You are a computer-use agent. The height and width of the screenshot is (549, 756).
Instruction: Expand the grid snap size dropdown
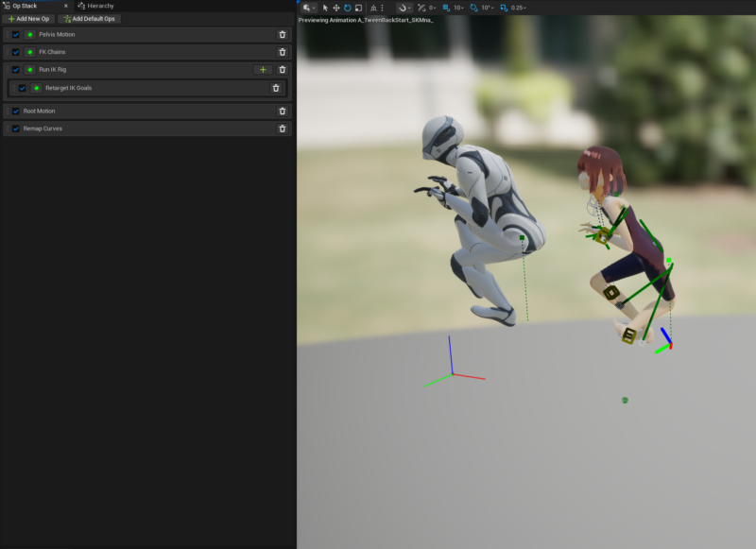[x=457, y=8]
